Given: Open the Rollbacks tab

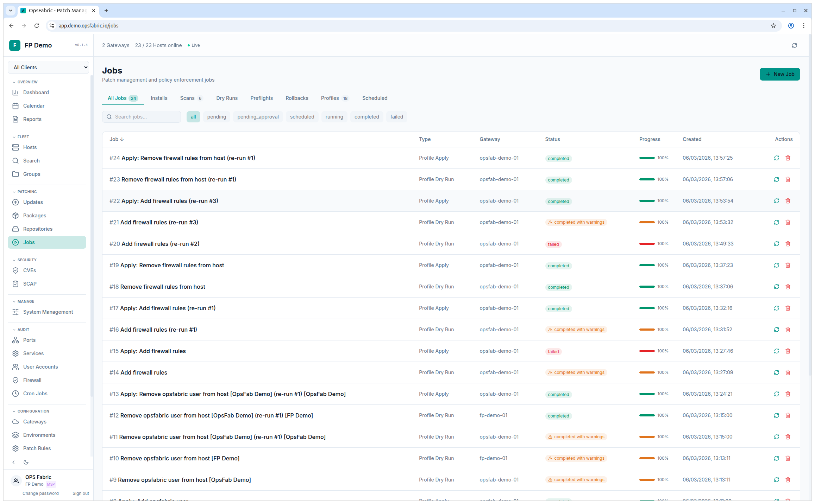Looking at the screenshot, I should (x=297, y=98).
